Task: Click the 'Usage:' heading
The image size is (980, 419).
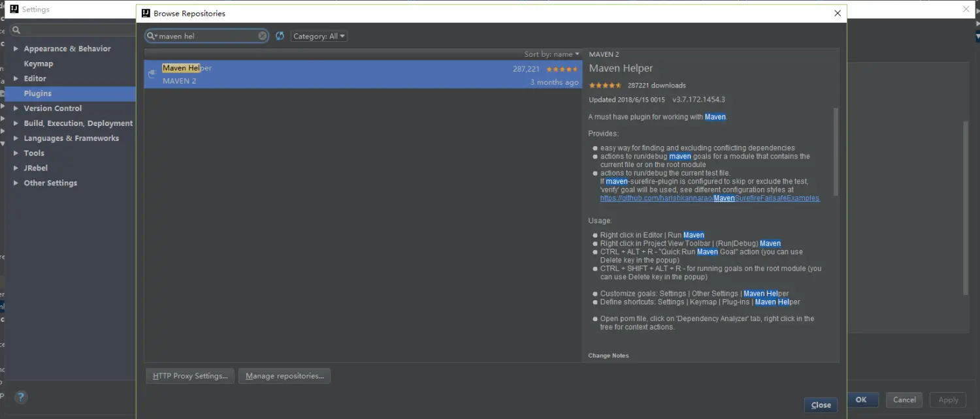Action: [x=600, y=221]
